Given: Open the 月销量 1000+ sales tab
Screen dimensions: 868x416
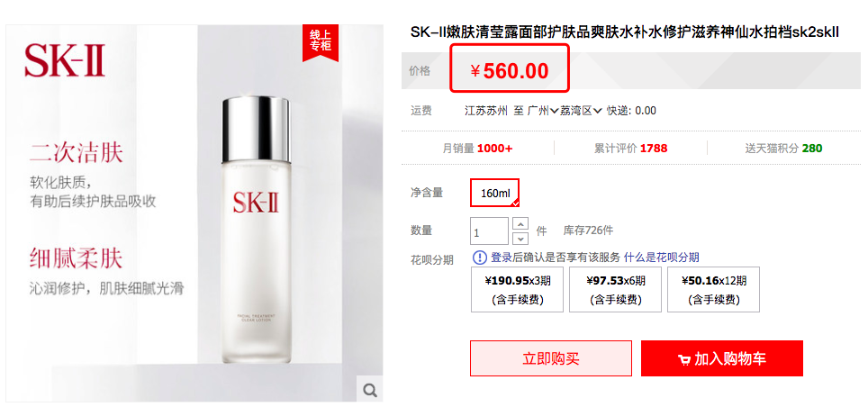Looking at the screenshot, I should (x=478, y=149).
